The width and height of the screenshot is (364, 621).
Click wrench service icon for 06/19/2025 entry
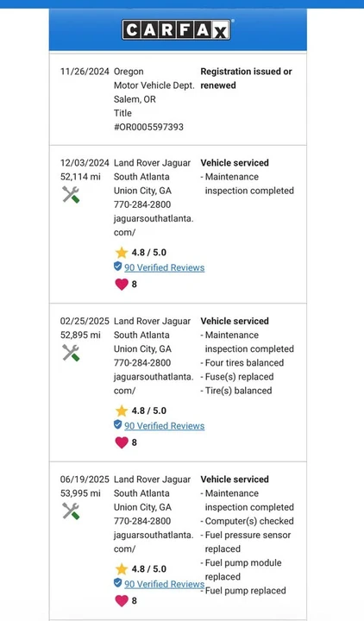click(x=71, y=511)
